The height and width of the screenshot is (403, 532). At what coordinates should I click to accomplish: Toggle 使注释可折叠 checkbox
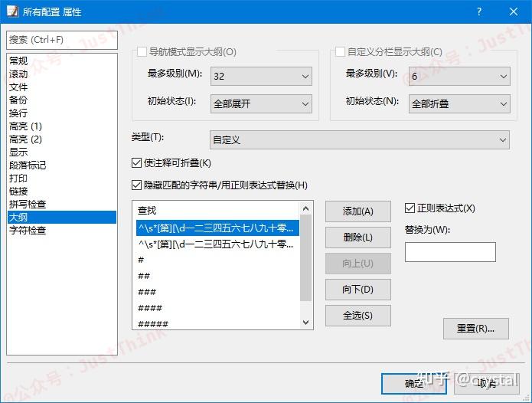[x=136, y=163]
